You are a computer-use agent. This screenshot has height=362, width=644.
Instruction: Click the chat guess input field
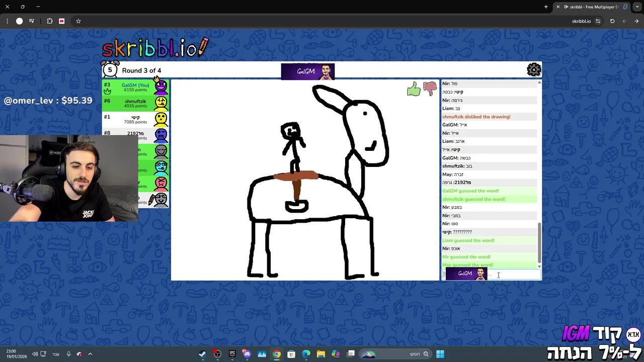(x=492, y=275)
